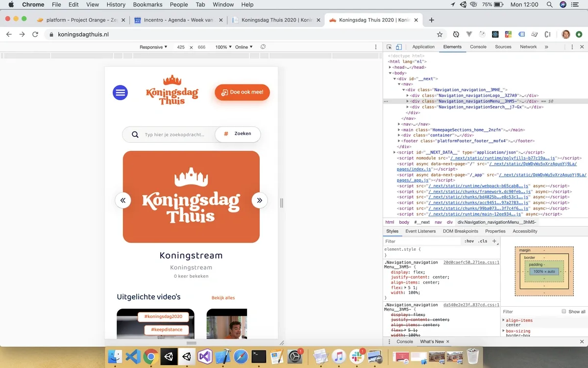Collapse the body element node
588x368 pixels.
point(391,73)
